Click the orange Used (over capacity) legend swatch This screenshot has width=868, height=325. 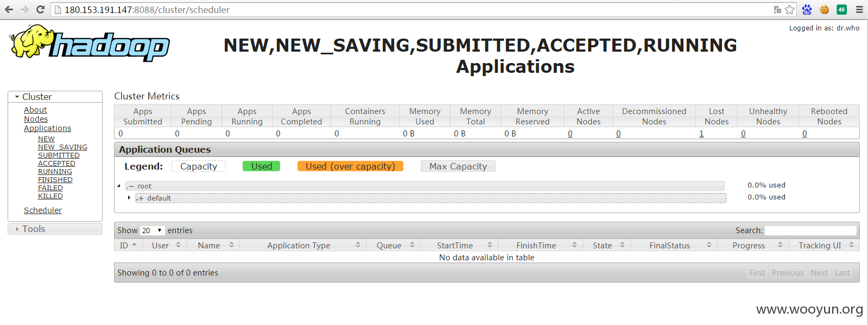pyautogui.click(x=350, y=166)
